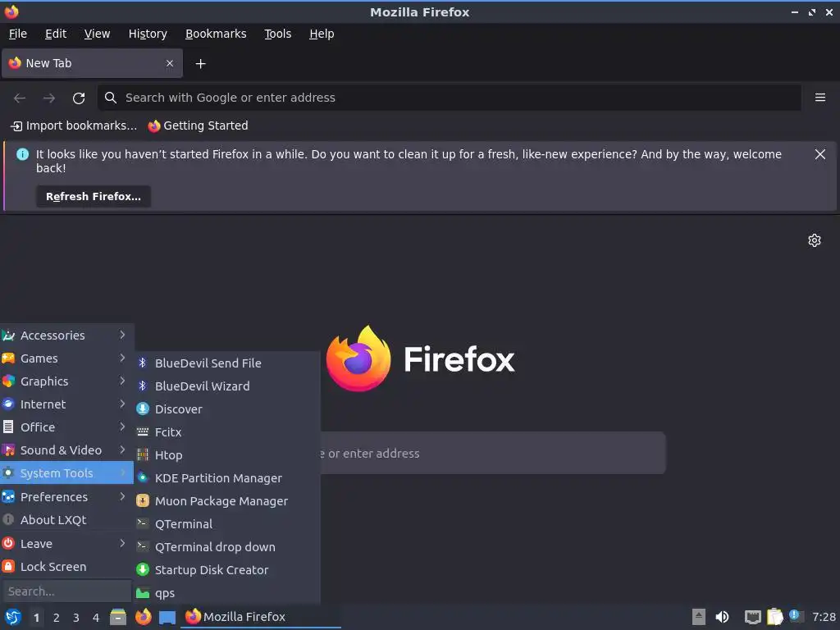840x630 pixels.
Task: Expand the Graphics submenu
Action: pos(66,381)
